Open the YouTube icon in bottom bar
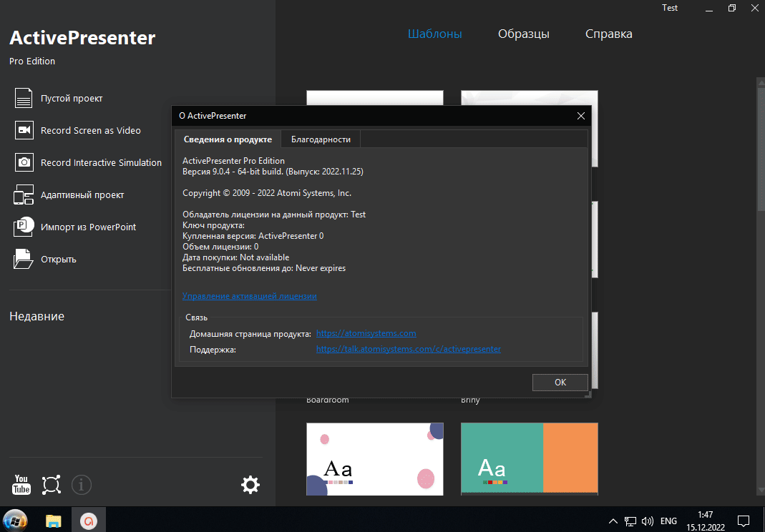 point(21,485)
